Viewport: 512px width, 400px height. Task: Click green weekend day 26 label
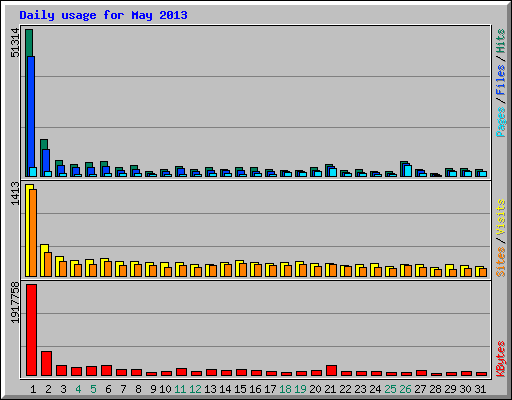(405, 389)
